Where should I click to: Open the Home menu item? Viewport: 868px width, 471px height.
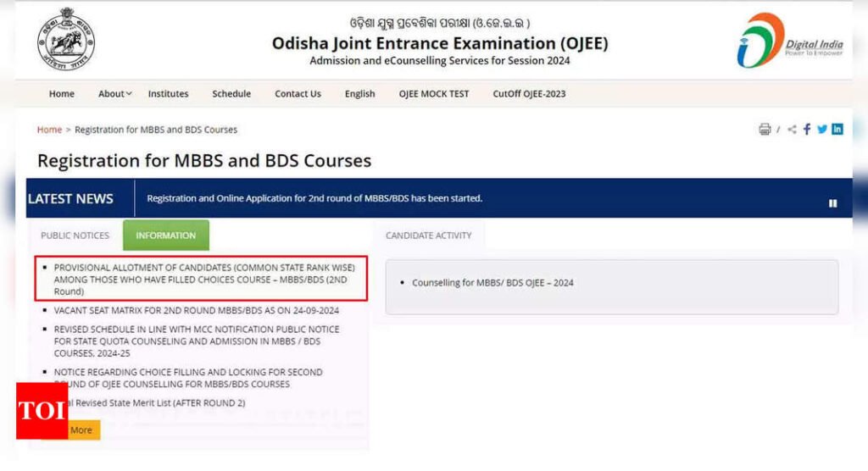(61, 93)
